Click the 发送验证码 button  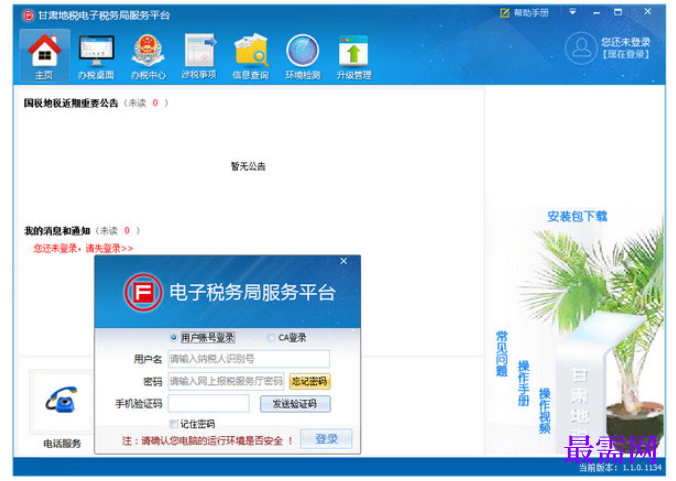point(295,404)
